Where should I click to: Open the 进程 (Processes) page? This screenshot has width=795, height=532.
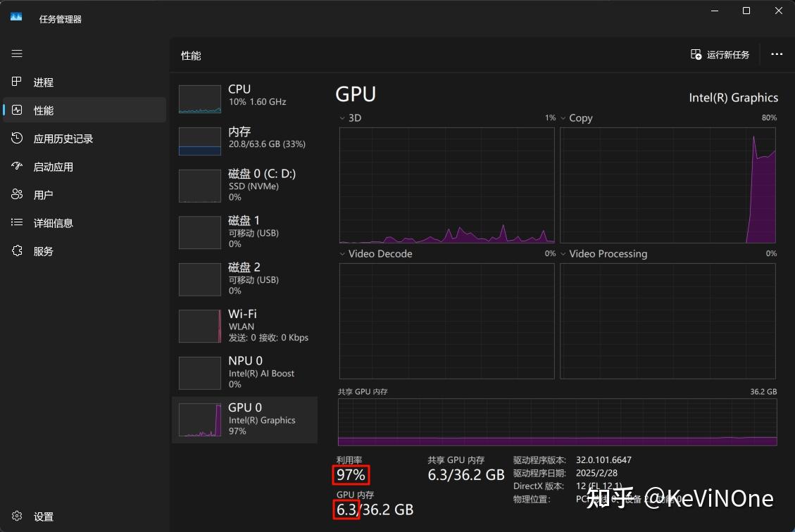pyautogui.click(x=42, y=82)
